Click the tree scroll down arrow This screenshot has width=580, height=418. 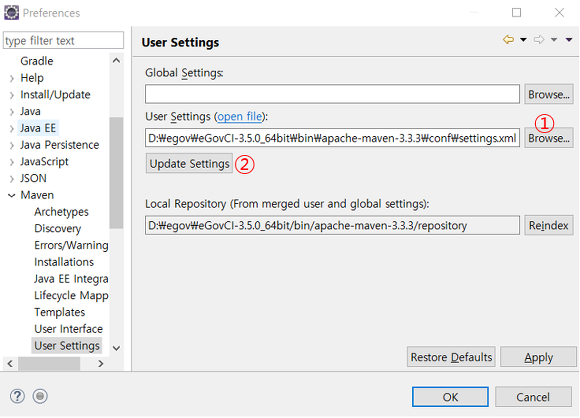pos(116,348)
